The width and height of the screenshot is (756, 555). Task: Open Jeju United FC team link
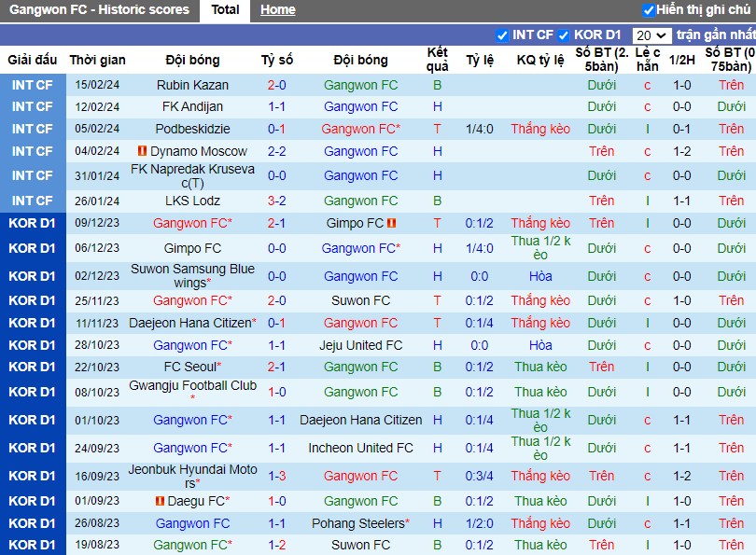360,345
